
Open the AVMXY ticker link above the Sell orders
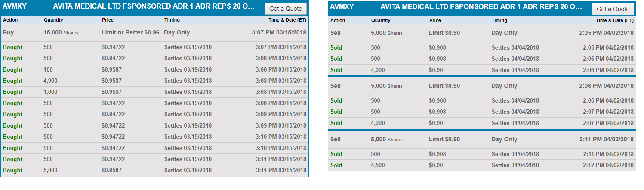pyautogui.click(x=342, y=6)
